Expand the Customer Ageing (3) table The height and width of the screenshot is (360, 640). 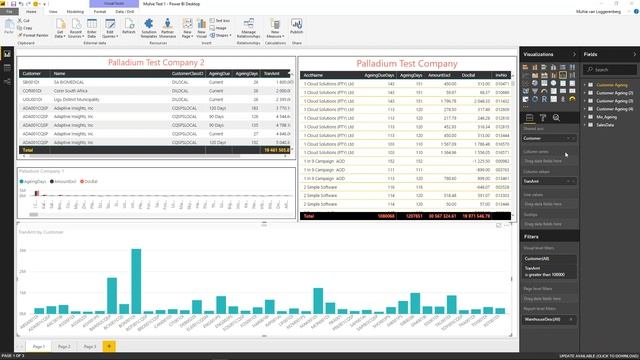coord(585,101)
